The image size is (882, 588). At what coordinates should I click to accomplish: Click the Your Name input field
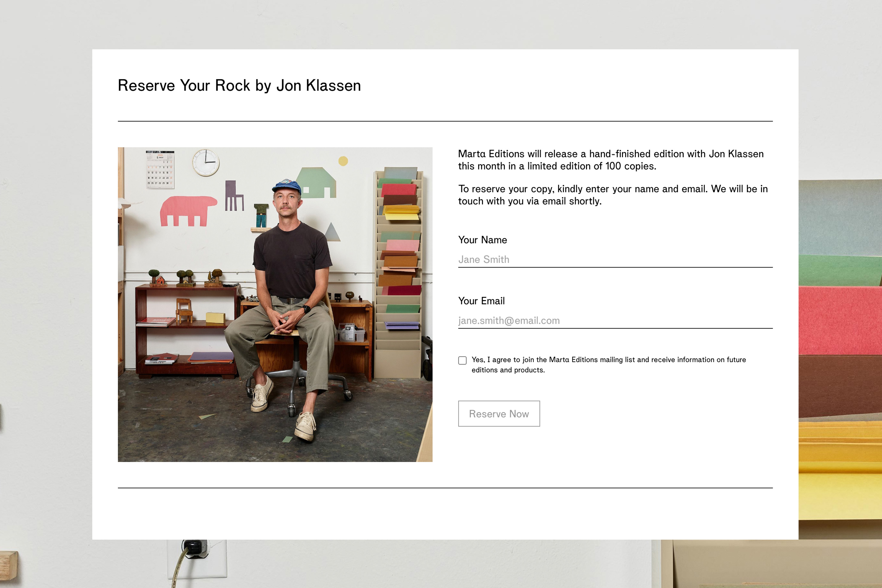[x=615, y=259]
